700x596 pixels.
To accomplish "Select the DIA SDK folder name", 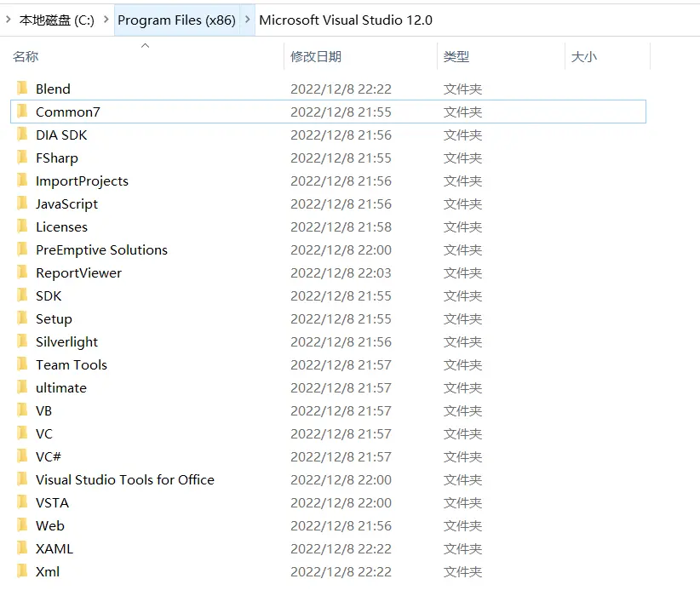I will click(61, 135).
